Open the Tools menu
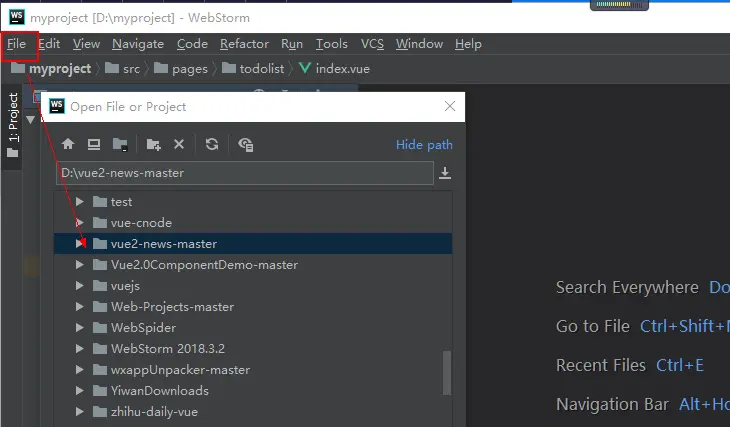Screen dimensions: 730x427 coord(331,44)
